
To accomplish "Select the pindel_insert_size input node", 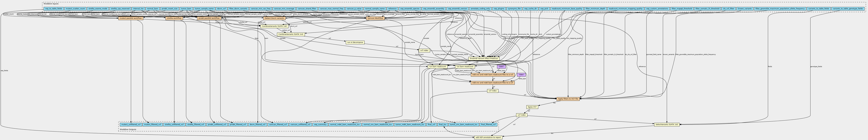I will coord(169,8).
